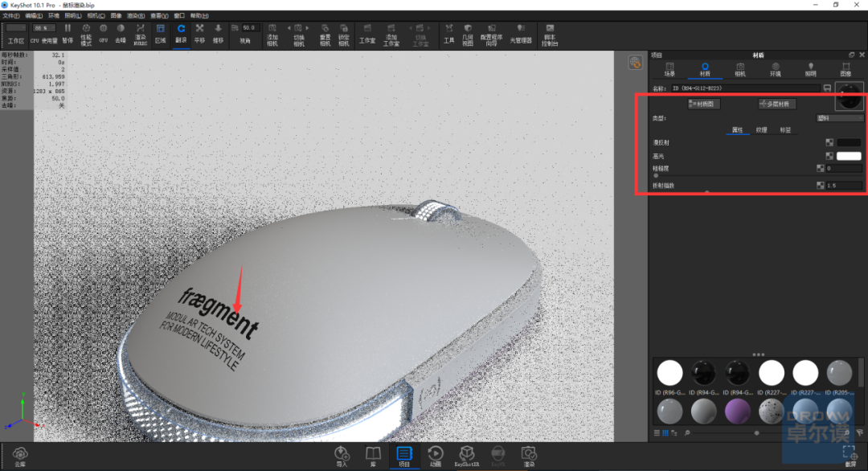This screenshot has height=471, width=868.
Task: Open Cloud Library (云库) in bottom bar
Action: (20, 457)
